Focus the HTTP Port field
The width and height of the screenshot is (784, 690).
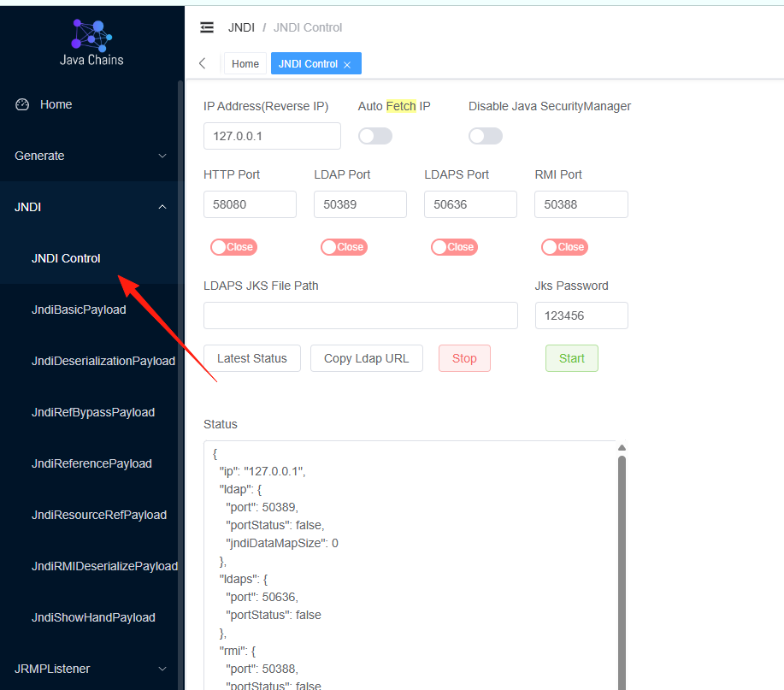(x=250, y=204)
